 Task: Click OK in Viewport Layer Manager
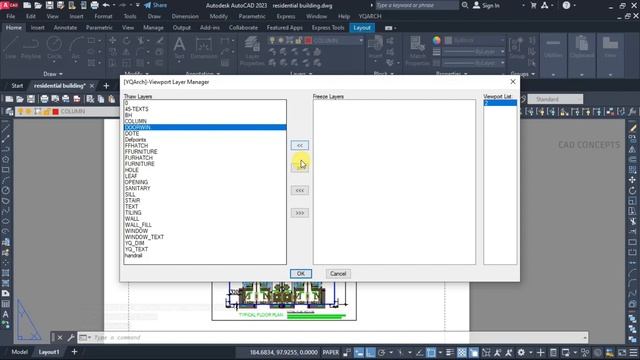(x=301, y=273)
